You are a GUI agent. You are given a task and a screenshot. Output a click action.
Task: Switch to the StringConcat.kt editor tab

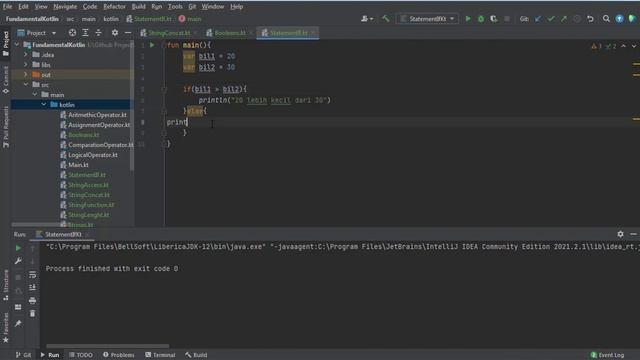tap(169, 33)
